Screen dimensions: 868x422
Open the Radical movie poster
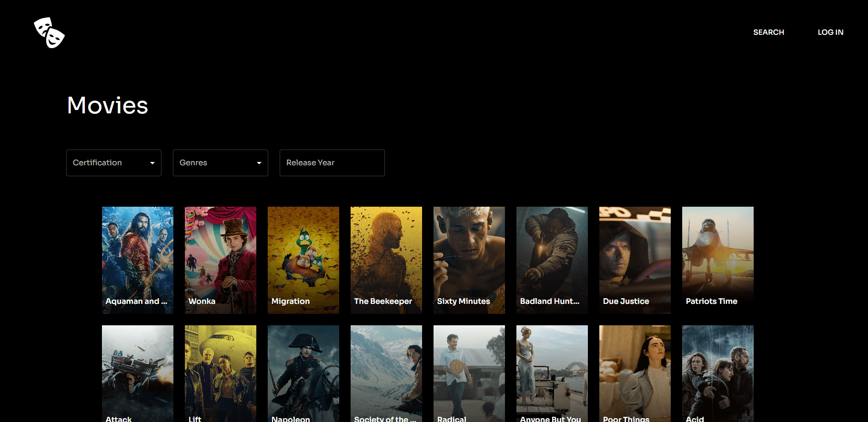(x=469, y=373)
